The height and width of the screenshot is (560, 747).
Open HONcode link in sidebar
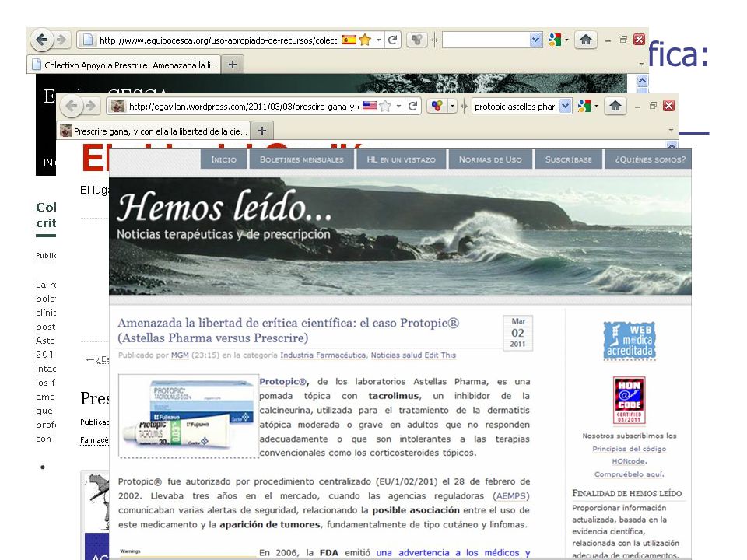coord(628,461)
